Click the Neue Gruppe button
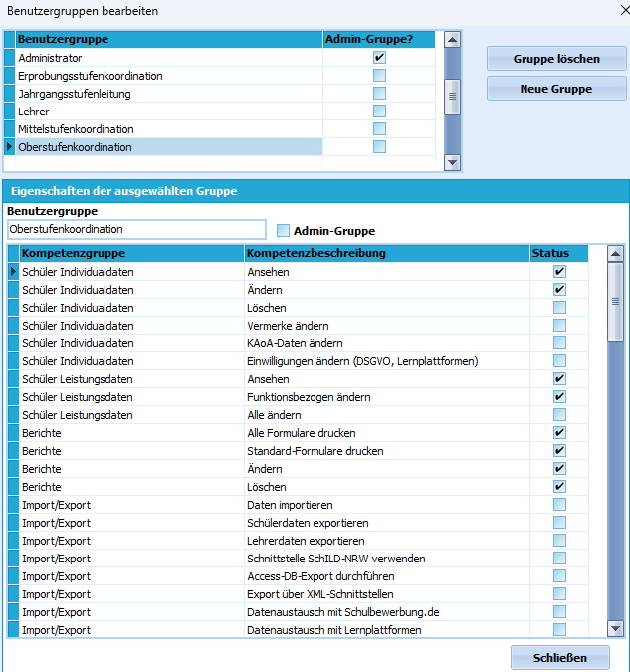The height and width of the screenshot is (672, 630). (x=556, y=89)
